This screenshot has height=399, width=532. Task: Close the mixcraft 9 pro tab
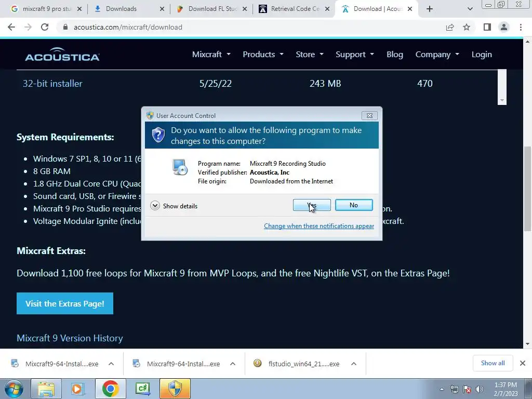(x=79, y=9)
